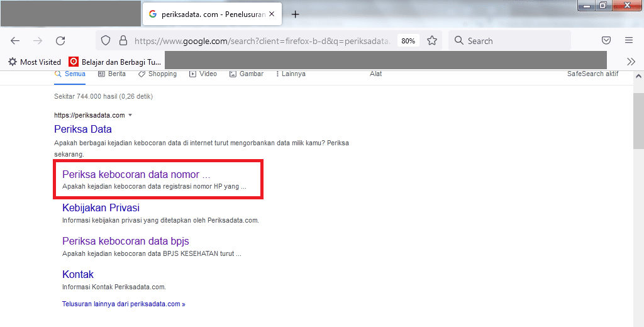This screenshot has width=644, height=327.
Task: Open the Alat search tools
Action: click(x=376, y=74)
